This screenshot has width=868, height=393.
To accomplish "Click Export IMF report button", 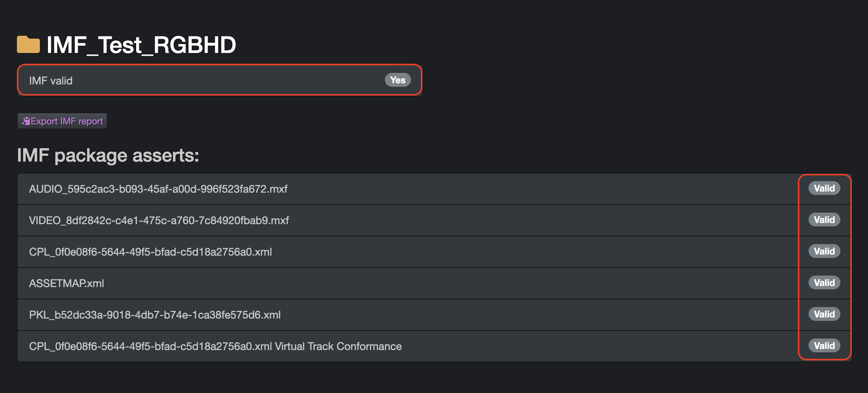I will tap(62, 121).
